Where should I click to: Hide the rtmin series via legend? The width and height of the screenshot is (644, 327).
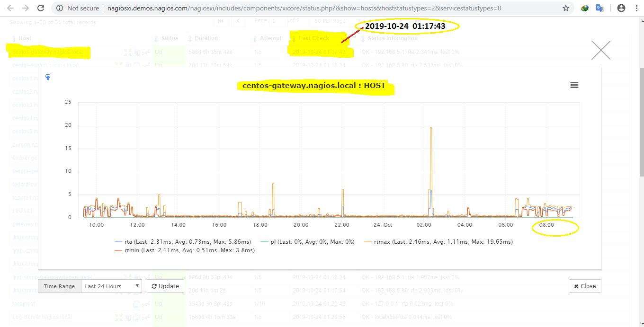coord(189,250)
